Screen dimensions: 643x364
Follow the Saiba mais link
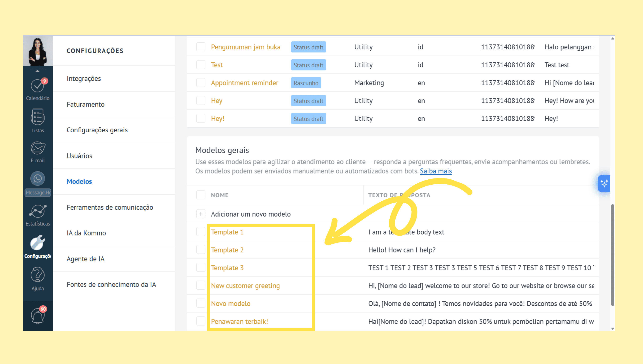point(435,171)
